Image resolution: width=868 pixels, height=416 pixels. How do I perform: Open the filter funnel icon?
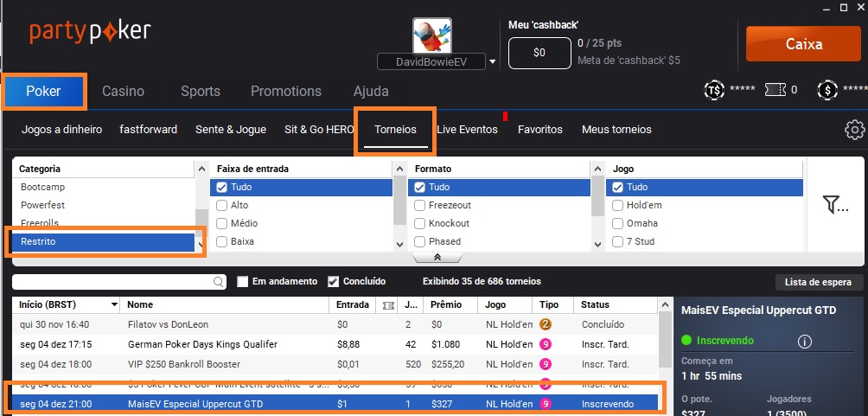pos(835,204)
